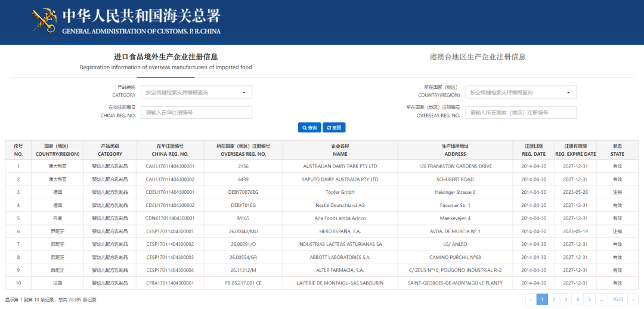Open the COUNTRY(REGION) dropdown
The width and height of the screenshot is (644, 309).
[521, 92]
